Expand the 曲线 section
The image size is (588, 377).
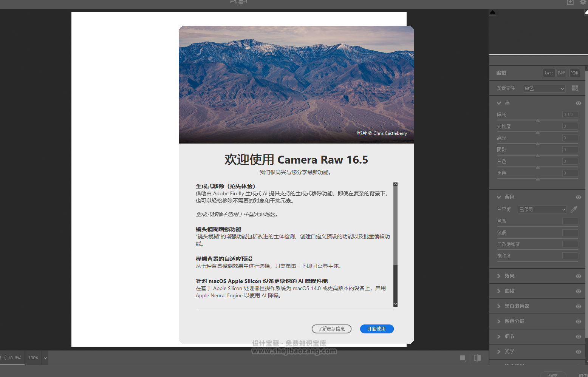coord(499,291)
